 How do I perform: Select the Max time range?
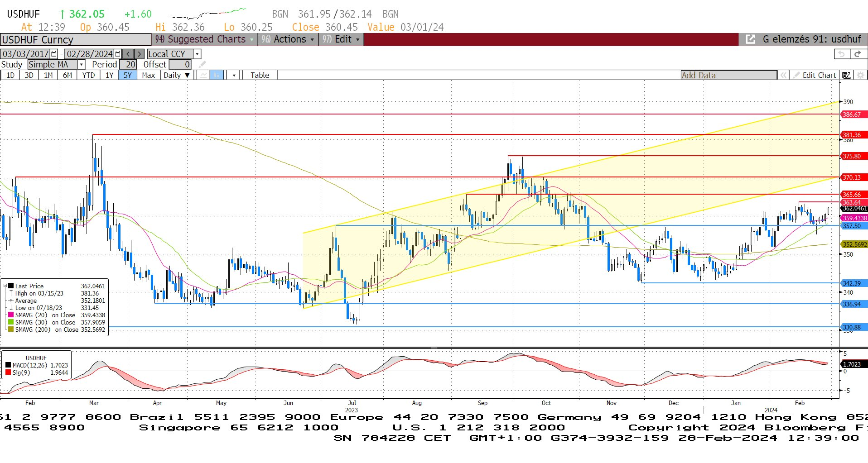[149, 75]
